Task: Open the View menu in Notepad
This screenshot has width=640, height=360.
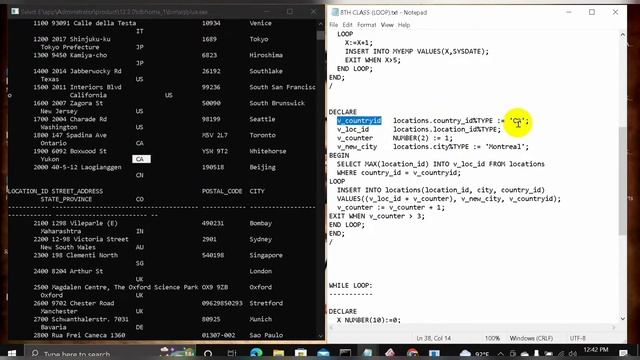Action: [x=387, y=25]
